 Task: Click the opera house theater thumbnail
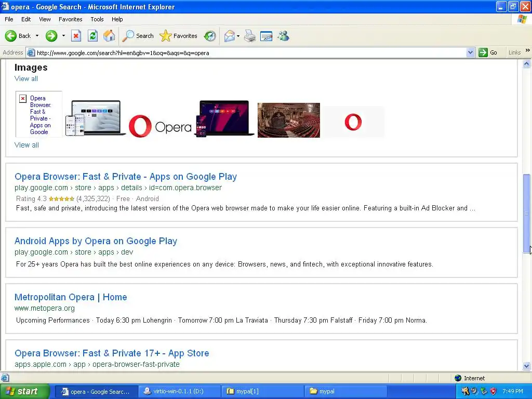pyautogui.click(x=289, y=120)
